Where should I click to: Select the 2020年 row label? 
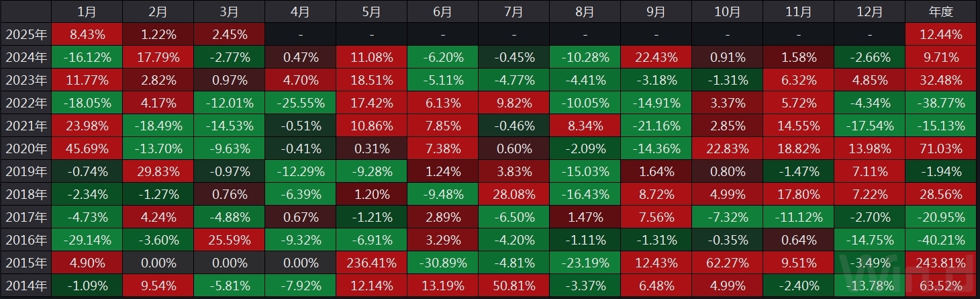pos(26,149)
